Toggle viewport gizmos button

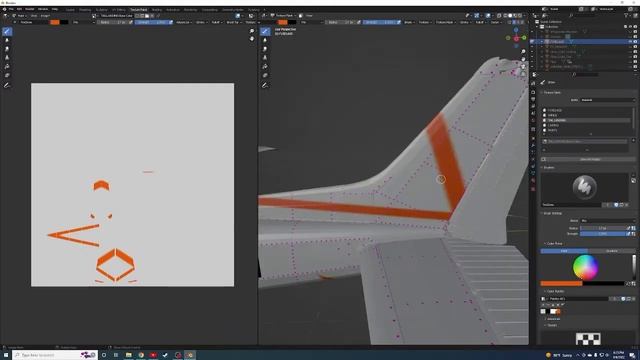[477, 16]
